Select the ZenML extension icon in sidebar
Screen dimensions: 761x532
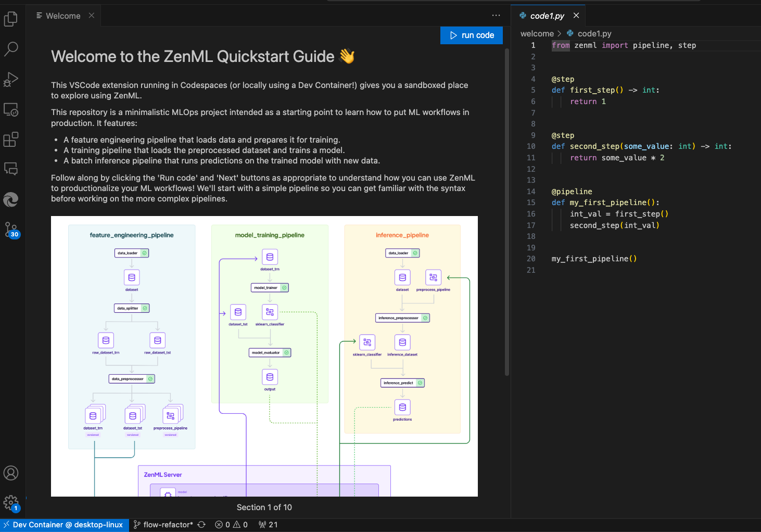(x=11, y=200)
